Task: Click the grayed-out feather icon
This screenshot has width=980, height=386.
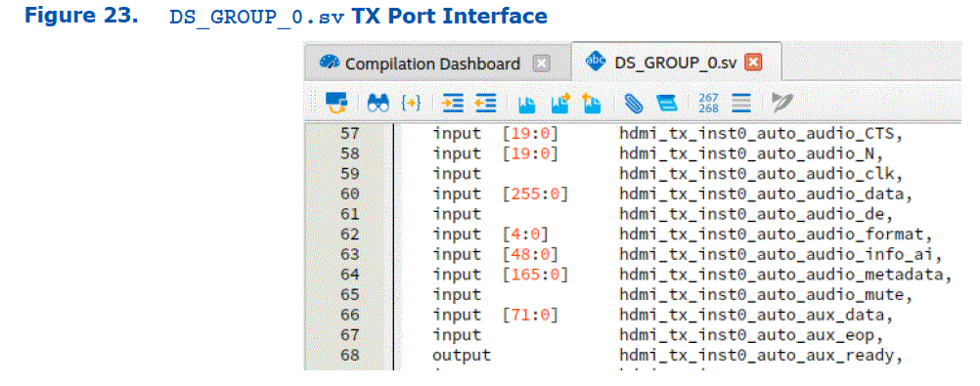Action: tap(780, 103)
